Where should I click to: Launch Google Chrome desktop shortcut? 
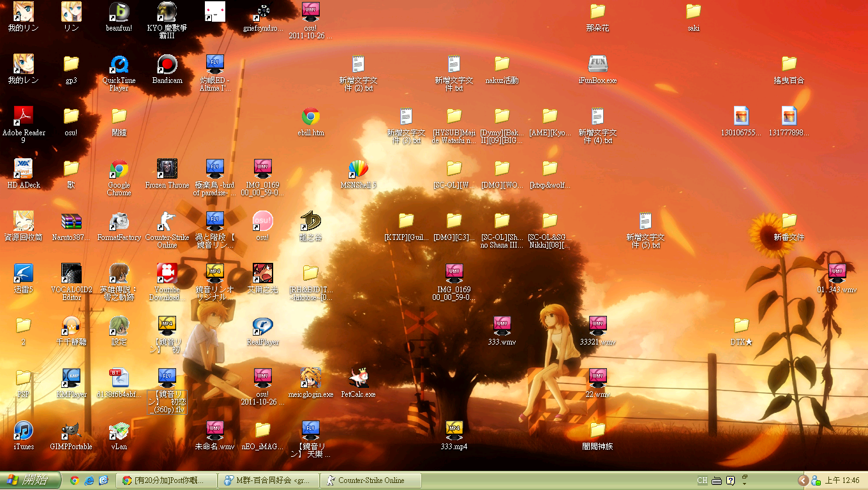pyautogui.click(x=119, y=168)
